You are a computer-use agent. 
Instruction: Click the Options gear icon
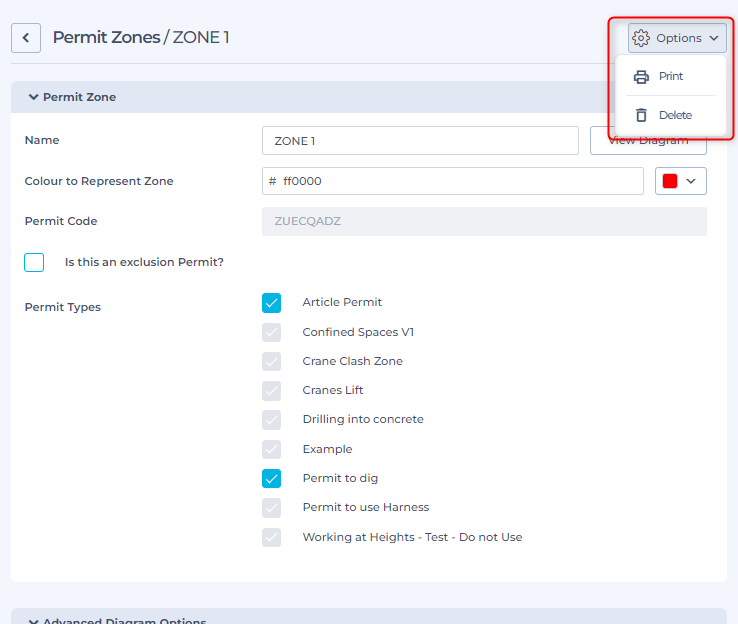[641, 38]
